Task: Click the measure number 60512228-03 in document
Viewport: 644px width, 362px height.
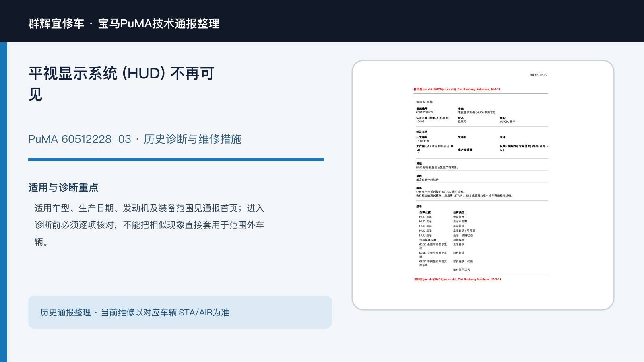Action: click(425, 113)
